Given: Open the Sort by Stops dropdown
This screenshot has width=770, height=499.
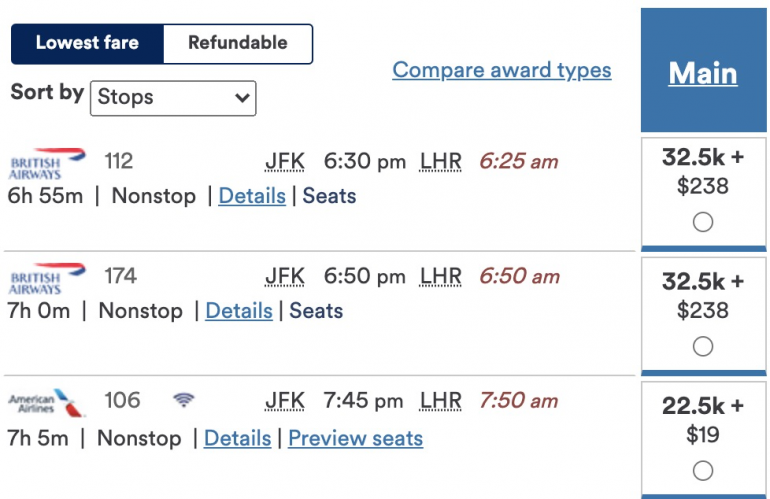Looking at the screenshot, I should point(173,98).
